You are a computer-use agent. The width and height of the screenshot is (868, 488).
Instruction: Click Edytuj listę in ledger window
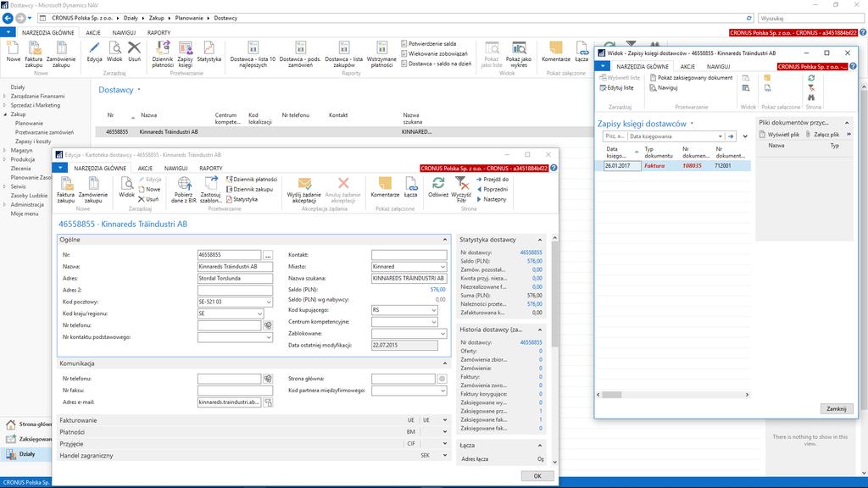pos(617,88)
